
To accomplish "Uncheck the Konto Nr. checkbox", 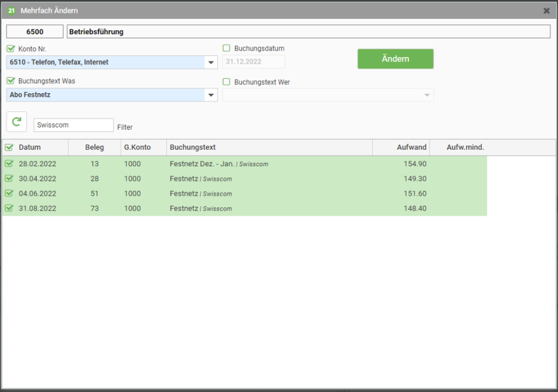I will click(11, 48).
